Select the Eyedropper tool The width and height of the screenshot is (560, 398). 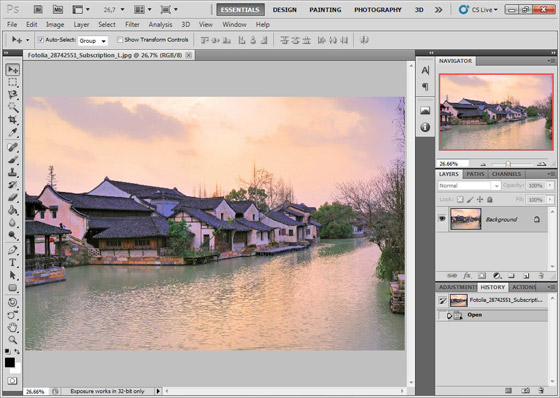(12, 132)
